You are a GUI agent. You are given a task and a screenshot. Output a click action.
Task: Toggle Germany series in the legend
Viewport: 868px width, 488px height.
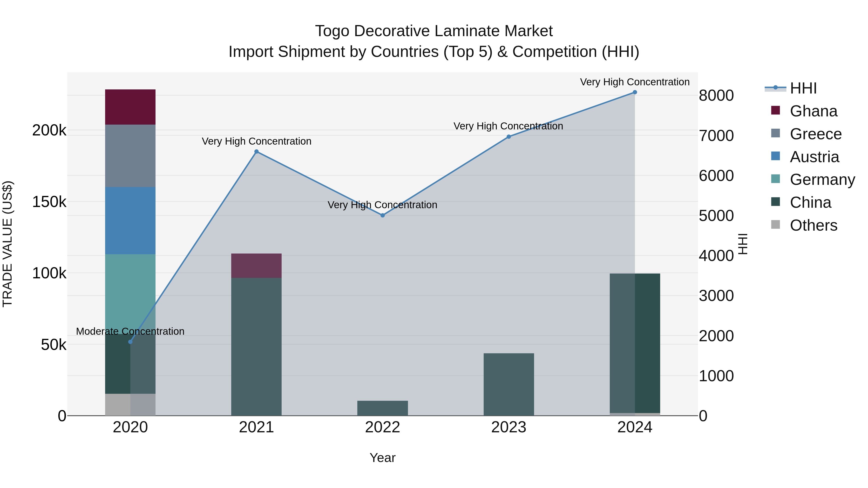pyautogui.click(x=813, y=179)
